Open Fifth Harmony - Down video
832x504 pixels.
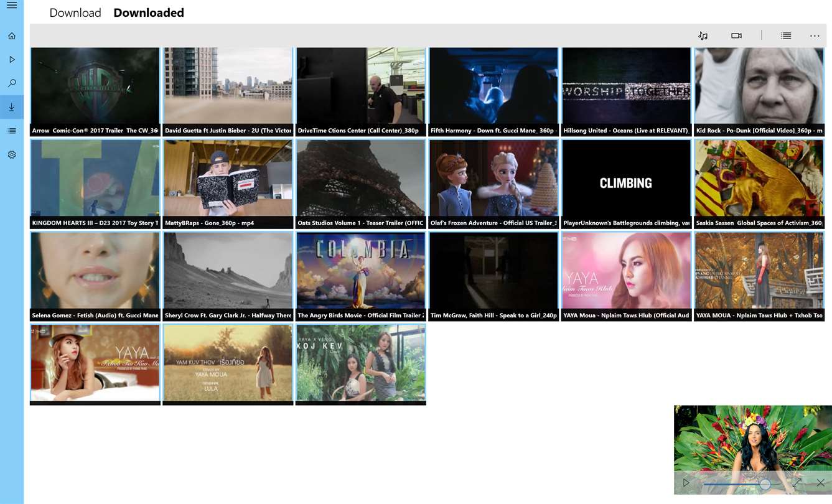pyautogui.click(x=493, y=92)
